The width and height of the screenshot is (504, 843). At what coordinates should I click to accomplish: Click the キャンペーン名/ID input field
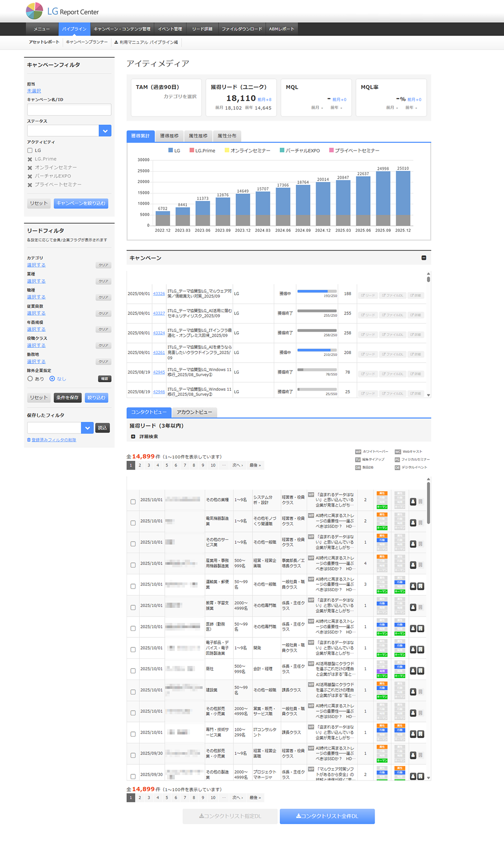pos(69,109)
